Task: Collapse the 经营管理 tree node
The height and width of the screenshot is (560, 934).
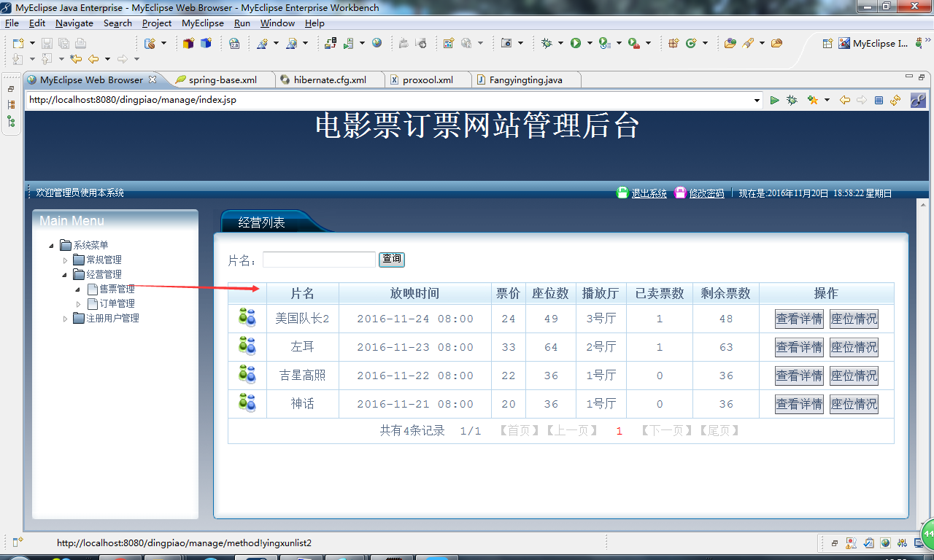Action: tap(64, 274)
